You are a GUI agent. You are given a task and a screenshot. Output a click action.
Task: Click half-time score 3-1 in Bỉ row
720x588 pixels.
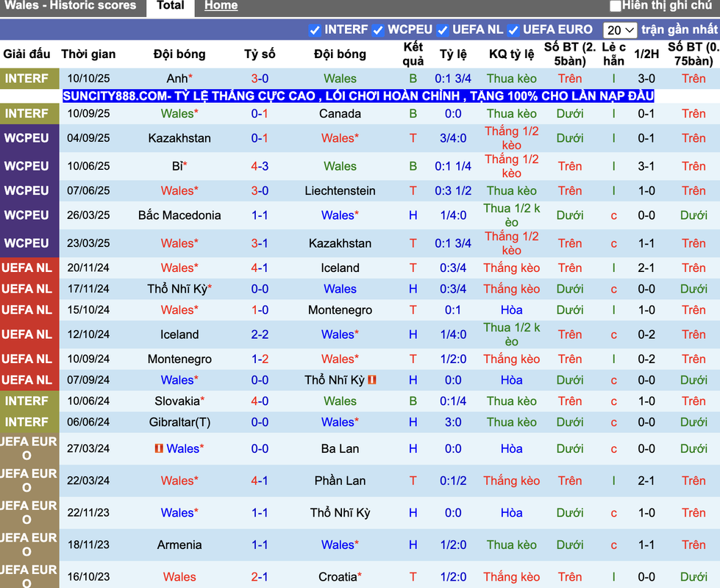646,166
